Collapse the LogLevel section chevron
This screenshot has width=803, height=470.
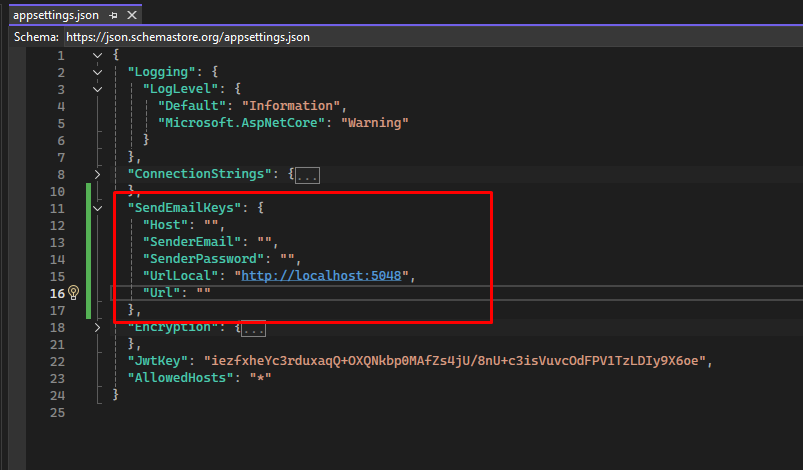point(97,90)
